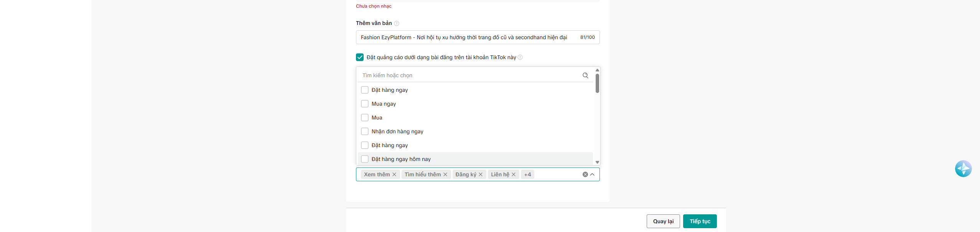Open the floating AI assistant sparkle button
The width and height of the screenshot is (980, 232).
[x=963, y=169]
